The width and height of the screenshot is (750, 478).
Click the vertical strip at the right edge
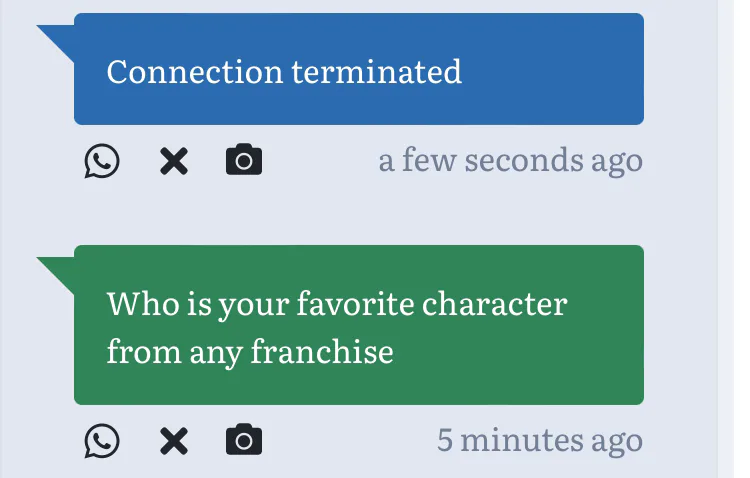726,239
